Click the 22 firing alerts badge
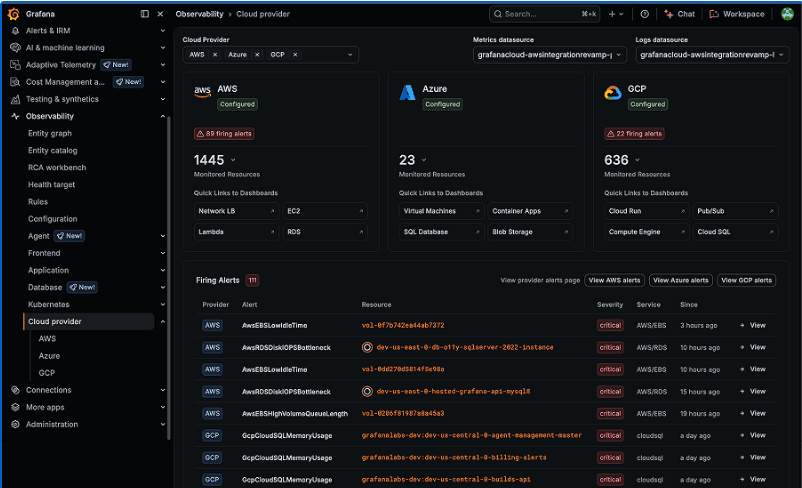This screenshot has width=802, height=488. 634,134
